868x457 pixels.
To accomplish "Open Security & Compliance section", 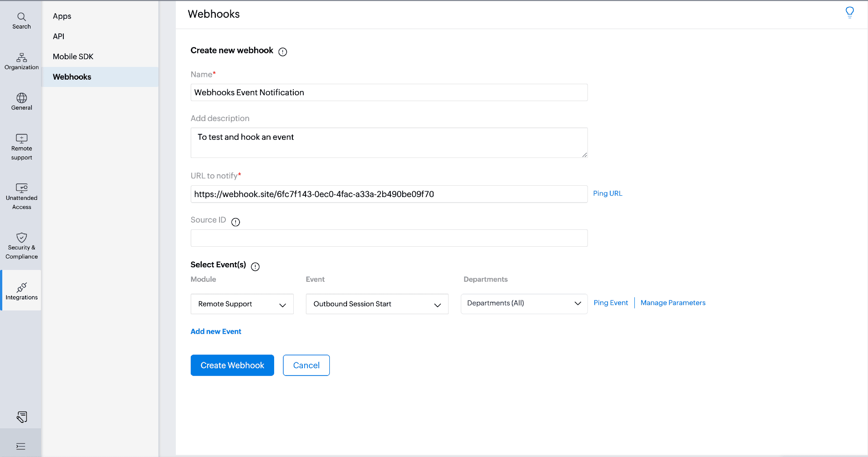I will tap(21, 246).
